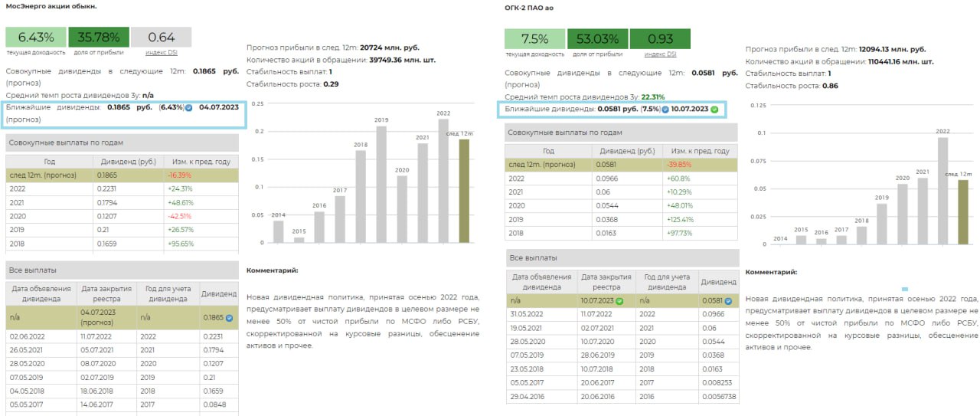Click blue badge next to 0.1865 in Mosenergo all-payouts table

pyautogui.click(x=230, y=317)
